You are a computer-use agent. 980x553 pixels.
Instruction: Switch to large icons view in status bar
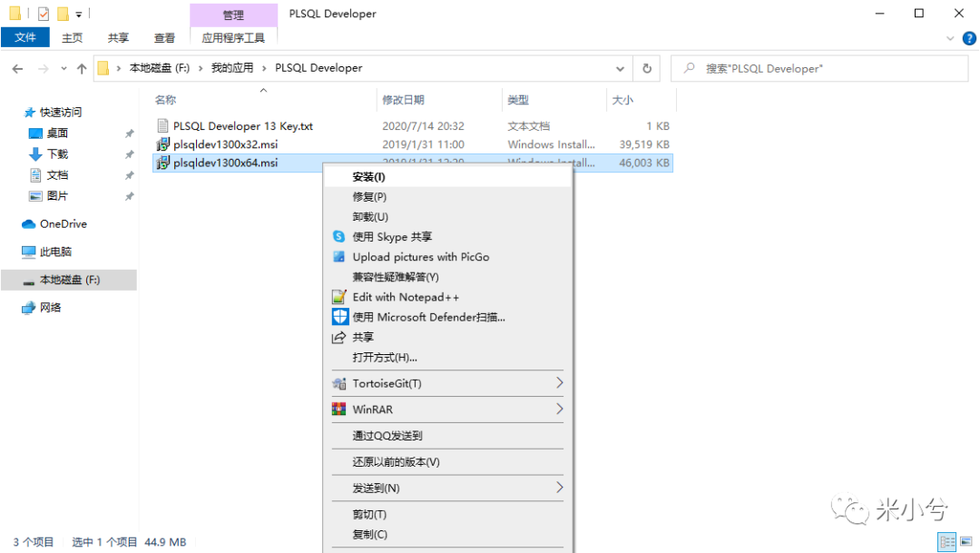pos(966,542)
